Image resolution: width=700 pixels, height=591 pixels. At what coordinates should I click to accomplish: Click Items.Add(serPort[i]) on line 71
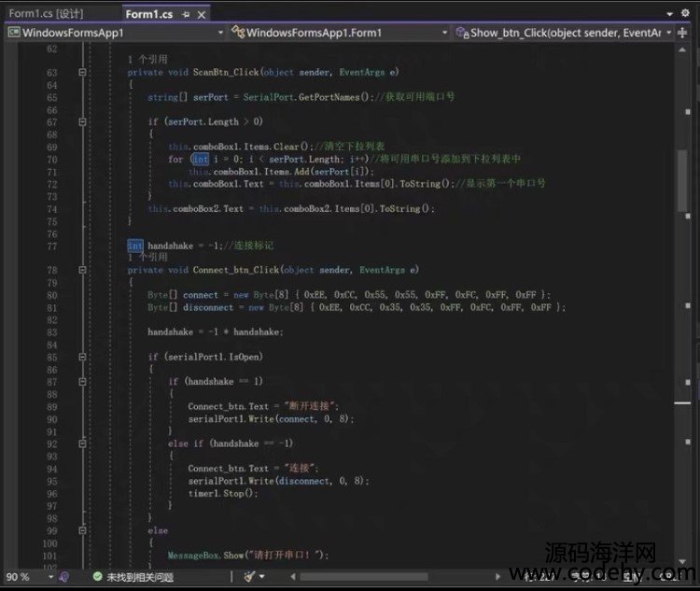pos(317,172)
